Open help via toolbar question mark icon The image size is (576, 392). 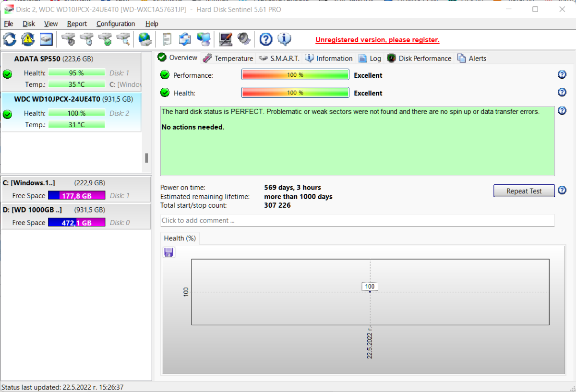point(266,39)
